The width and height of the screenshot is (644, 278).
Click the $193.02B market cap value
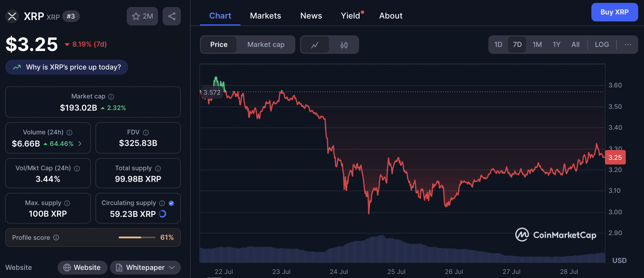point(78,108)
